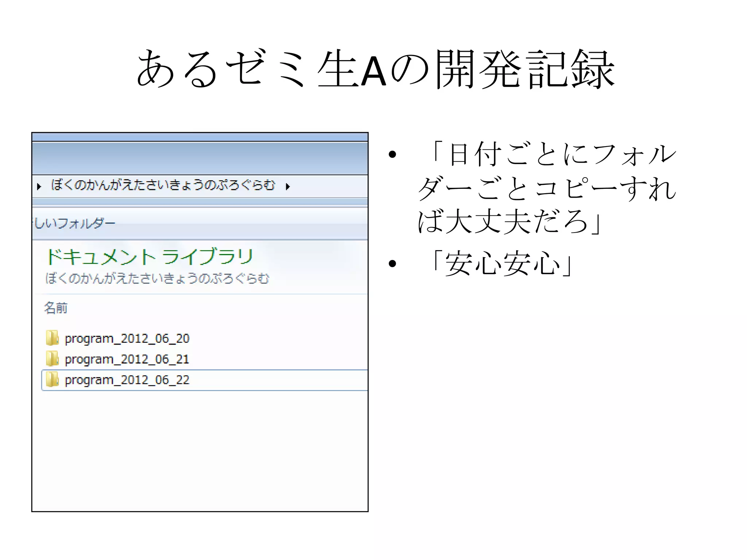Select the program_2012_06_21 folder name
The width and height of the screenshot is (747, 560).
[x=127, y=359]
